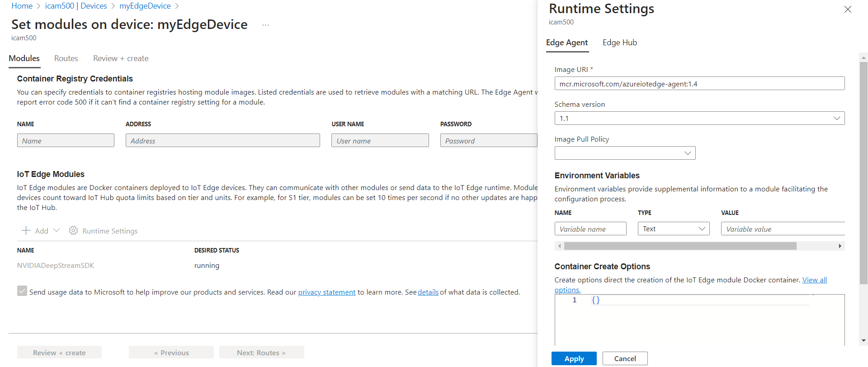Click the up arrow of the vertical scrollbar
The width and height of the screenshot is (868, 367).
(x=863, y=57)
